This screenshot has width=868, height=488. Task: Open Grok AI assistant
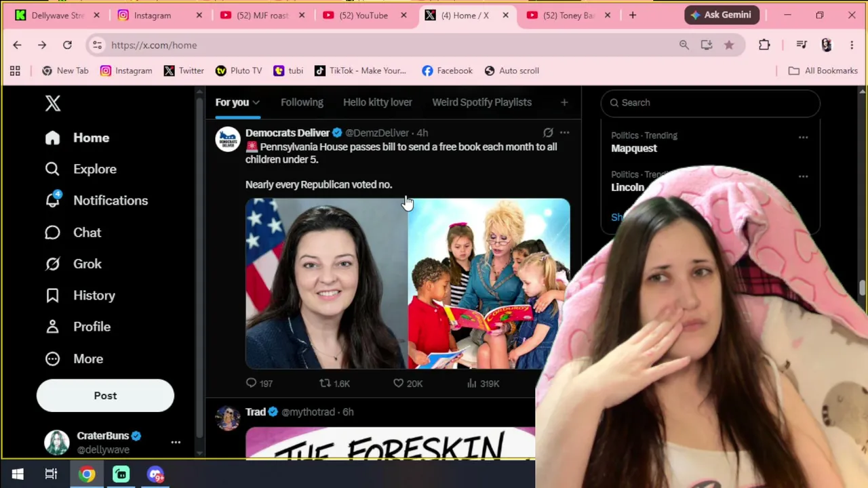73,264
